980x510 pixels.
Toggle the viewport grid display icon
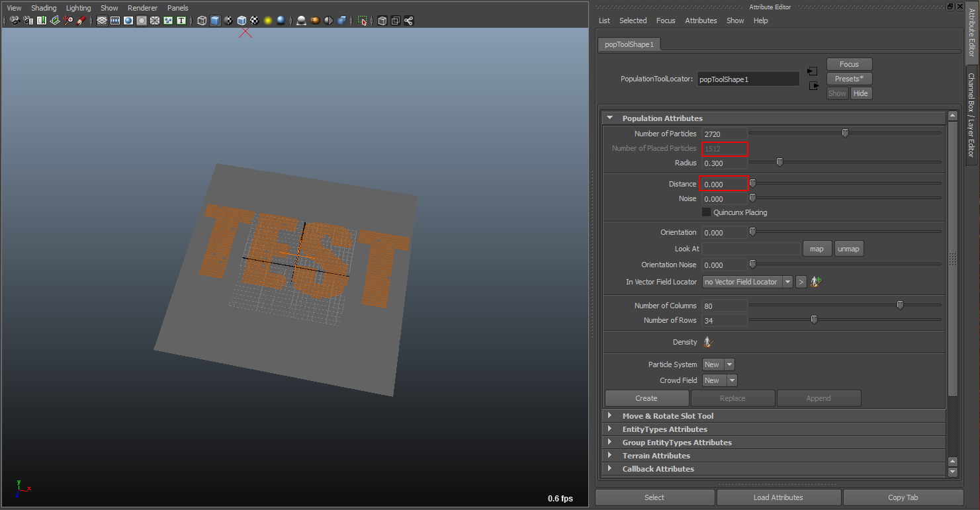coord(102,21)
